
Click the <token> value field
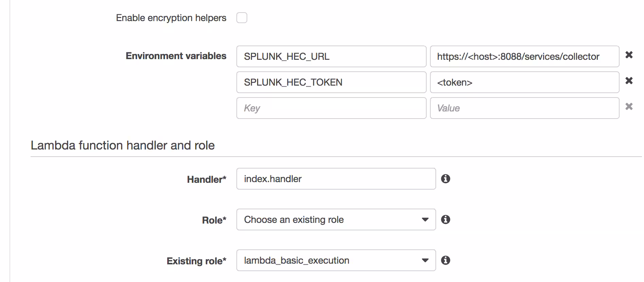(x=524, y=82)
